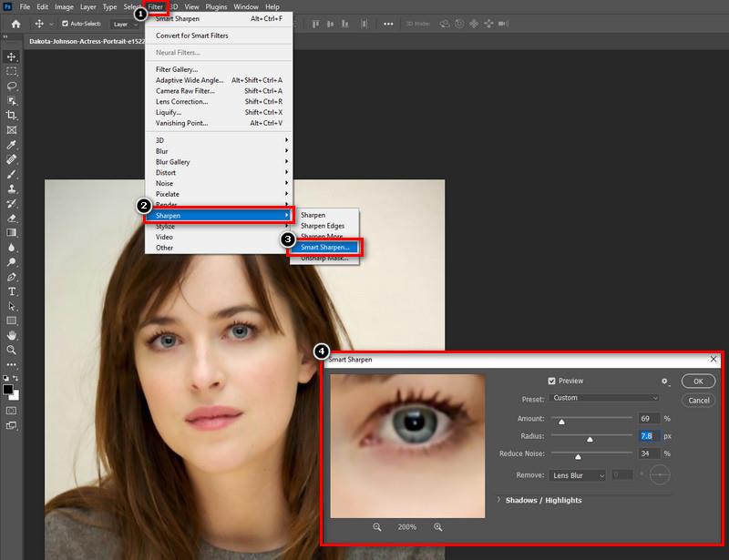The height and width of the screenshot is (560, 729).
Task: Expand the Shadows / Highlights section
Action: pyautogui.click(x=498, y=500)
